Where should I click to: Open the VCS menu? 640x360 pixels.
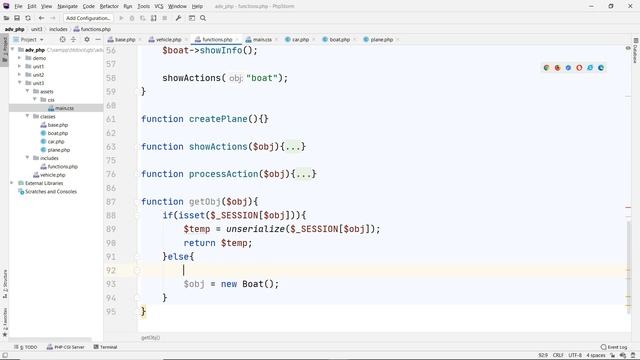tap(159, 6)
